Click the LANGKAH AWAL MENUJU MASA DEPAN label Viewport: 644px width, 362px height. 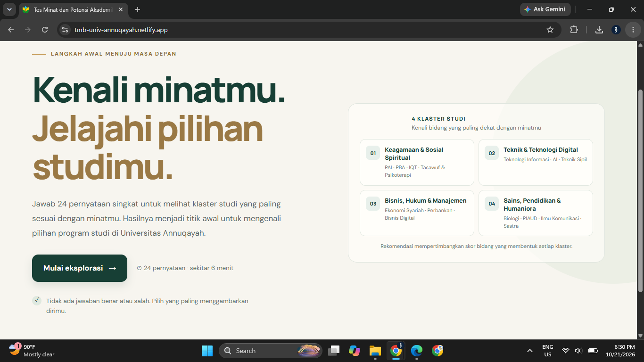click(114, 54)
